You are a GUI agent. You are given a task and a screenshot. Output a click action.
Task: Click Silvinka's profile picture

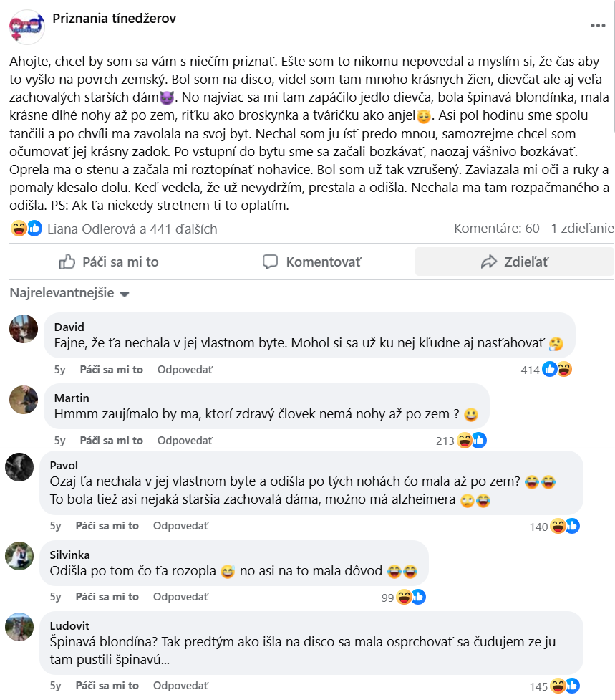[x=19, y=556]
